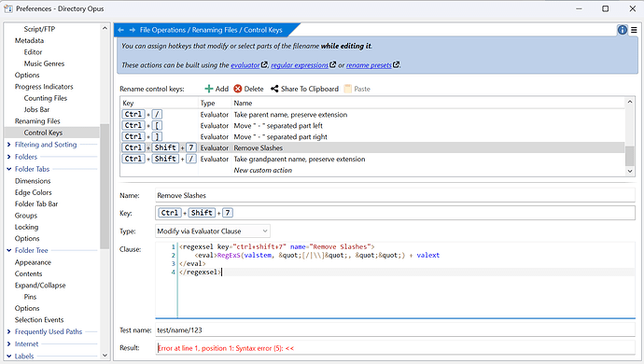Select the Take grandparent name row

pyautogui.click(x=372, y=159)
